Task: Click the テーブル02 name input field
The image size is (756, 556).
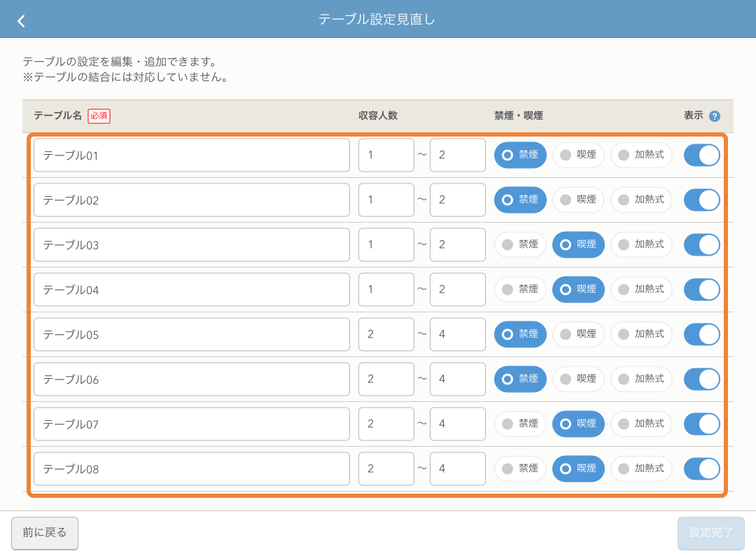Action: coord(192,200)
